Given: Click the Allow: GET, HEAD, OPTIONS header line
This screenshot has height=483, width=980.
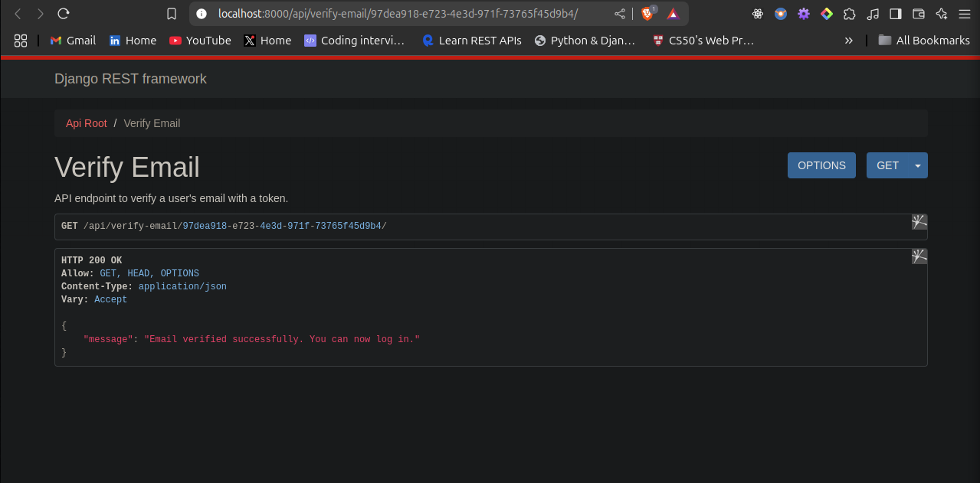Looking at the screenshot, I should [130, 273].
